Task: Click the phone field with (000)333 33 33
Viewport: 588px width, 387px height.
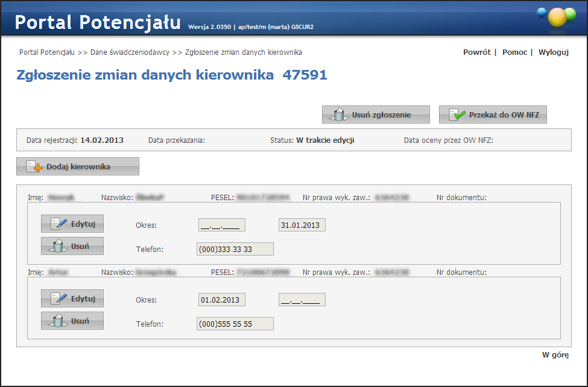Action: coord(235,249)
